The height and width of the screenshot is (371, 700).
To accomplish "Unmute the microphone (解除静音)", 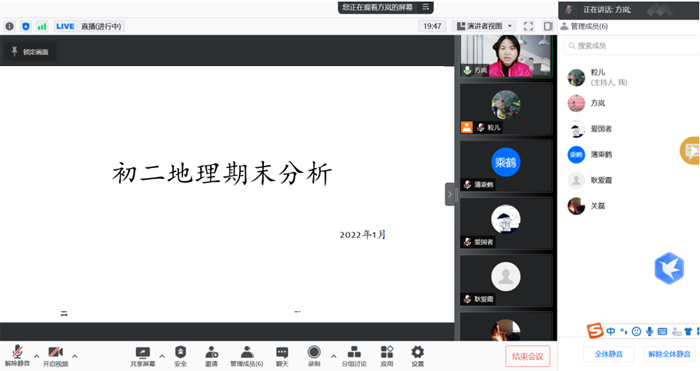I will (17, 356).
